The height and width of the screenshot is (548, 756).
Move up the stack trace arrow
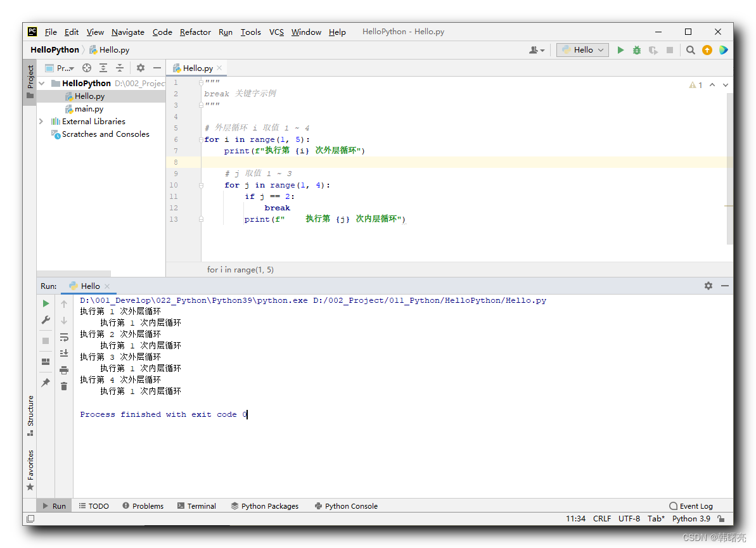[64, 303]
